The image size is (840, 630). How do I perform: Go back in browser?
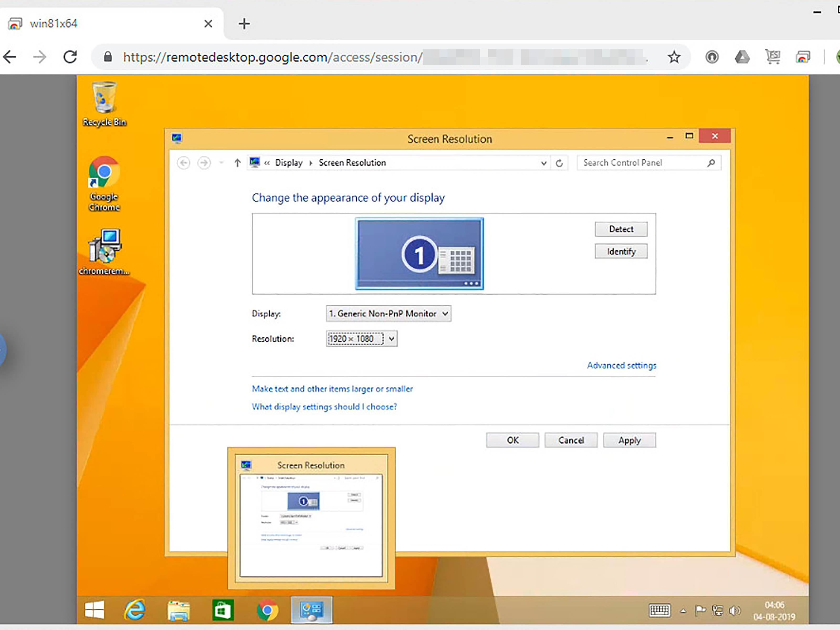click(x=9, y=57)
